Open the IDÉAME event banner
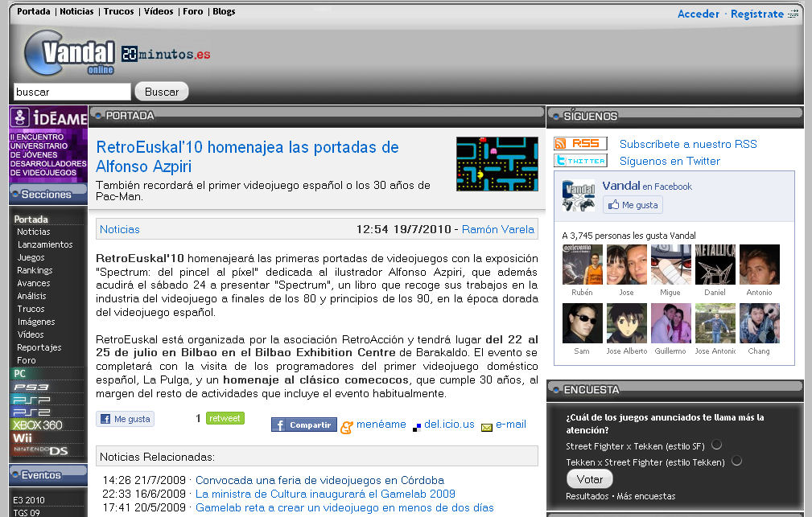The image size is (812, 517). point(48,145)
